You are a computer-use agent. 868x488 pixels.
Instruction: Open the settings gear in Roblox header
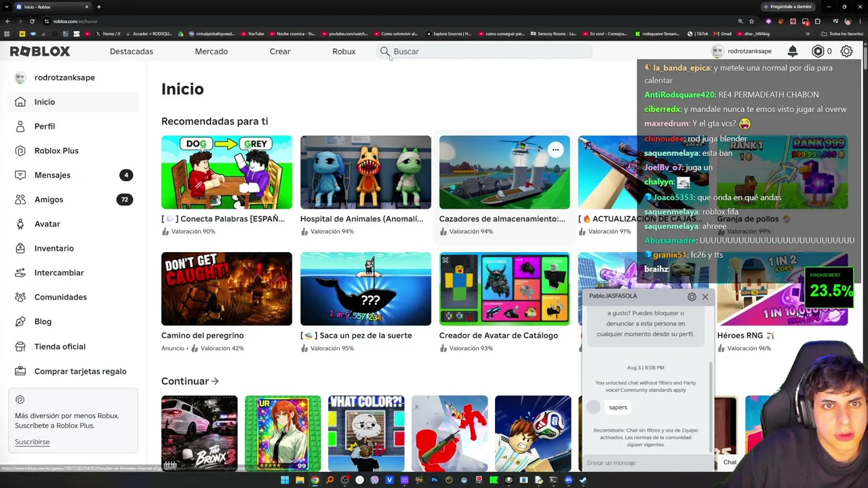click(x=846, y=51)
